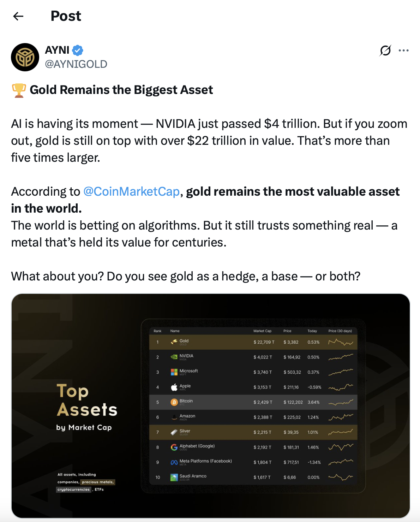Open the Grok slash-circle icon
Image resolution: width=420 pixels, height=522 pixels.
point(385,51)
